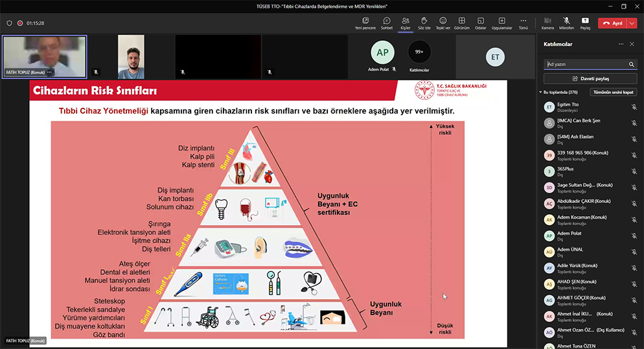Toggle the Kişiler participants panel
644x349 pixels.
pyautogui.click(x=406, y=23)
